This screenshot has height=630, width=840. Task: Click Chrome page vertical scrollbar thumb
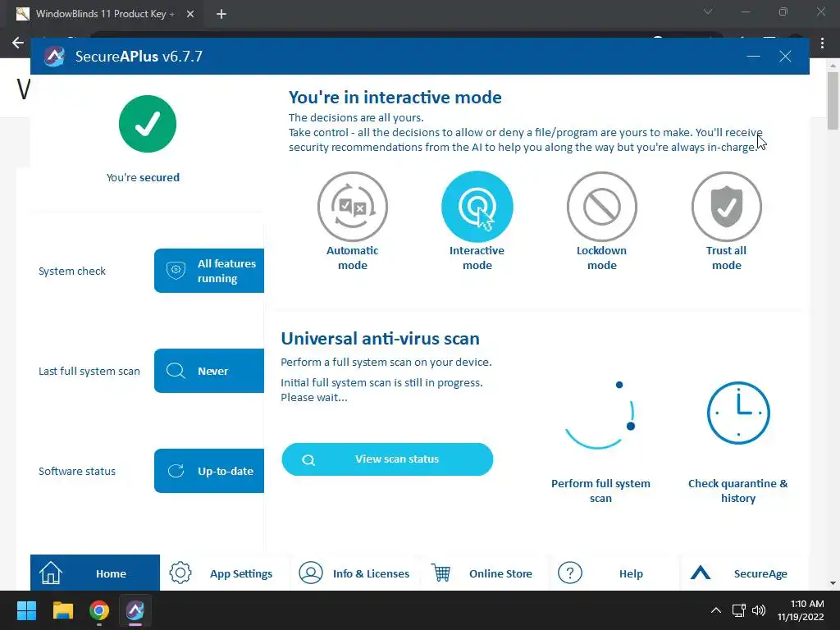[x=833, y=101]
